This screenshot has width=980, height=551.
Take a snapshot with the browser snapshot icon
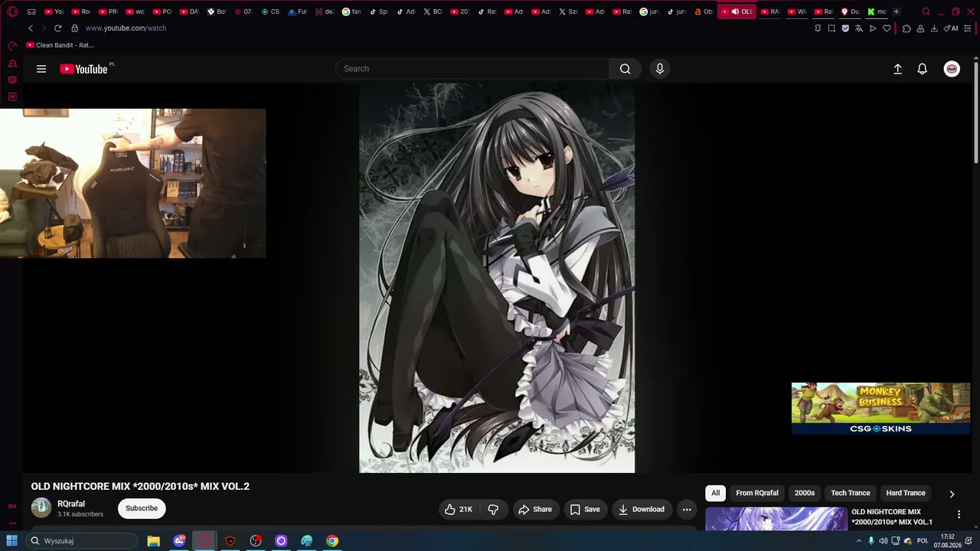click(x=831, y=28)
